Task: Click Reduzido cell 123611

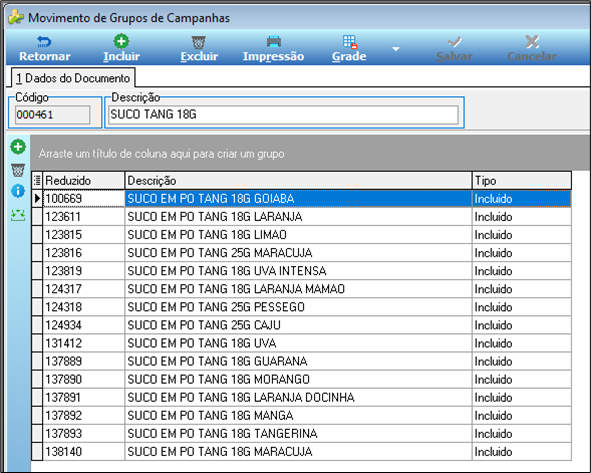Action: [84, 217]
